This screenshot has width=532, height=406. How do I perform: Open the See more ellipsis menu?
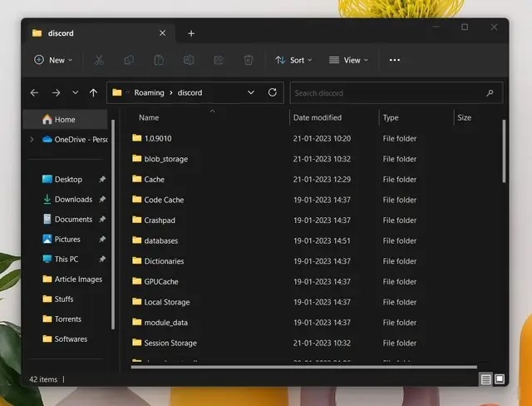pyautogui.click(x=395, y=60)
